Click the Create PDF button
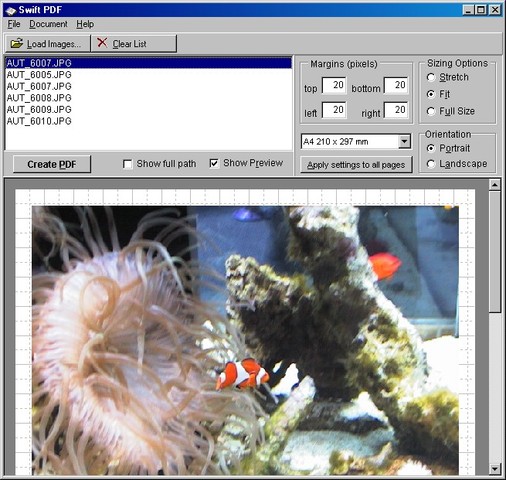This screenshot has width=506, height=480. click(52, 164)
